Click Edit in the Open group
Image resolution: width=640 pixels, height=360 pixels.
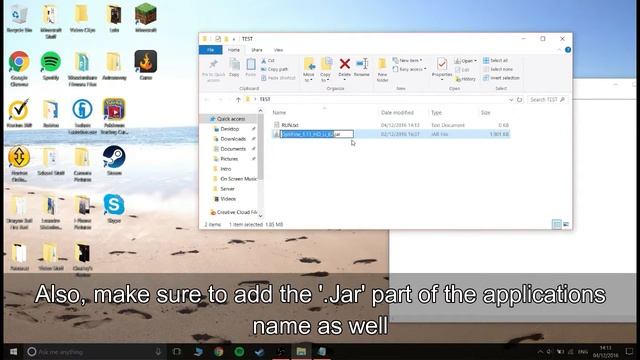point(462,70)
